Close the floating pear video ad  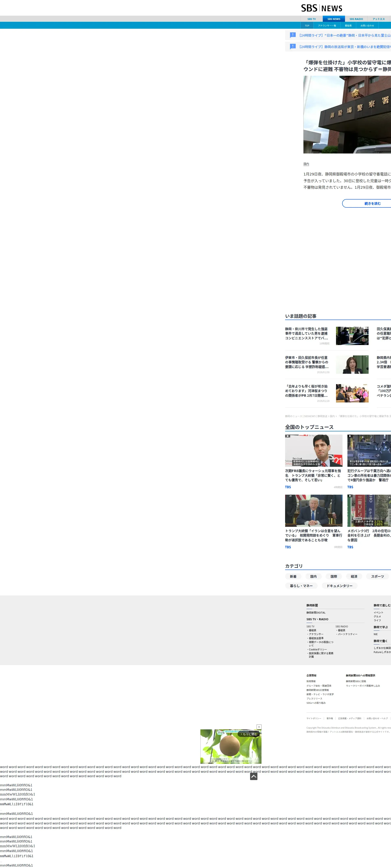(x=259, y=727)
